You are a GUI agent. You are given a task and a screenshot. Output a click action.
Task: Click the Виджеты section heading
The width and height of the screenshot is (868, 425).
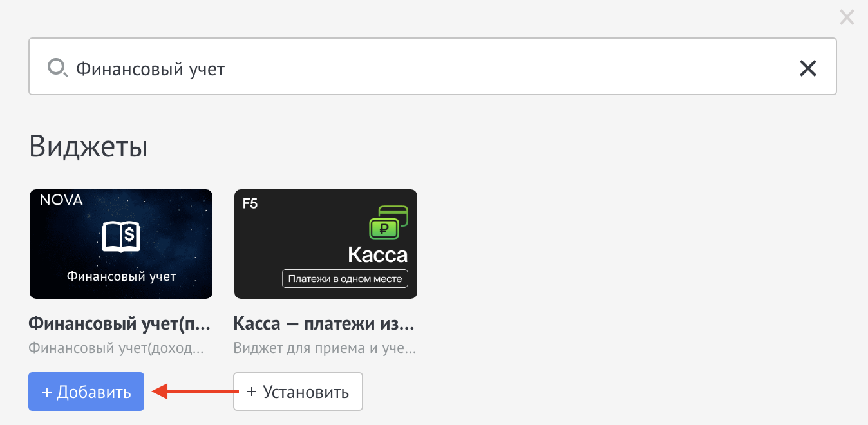click(x=89, y=147)
